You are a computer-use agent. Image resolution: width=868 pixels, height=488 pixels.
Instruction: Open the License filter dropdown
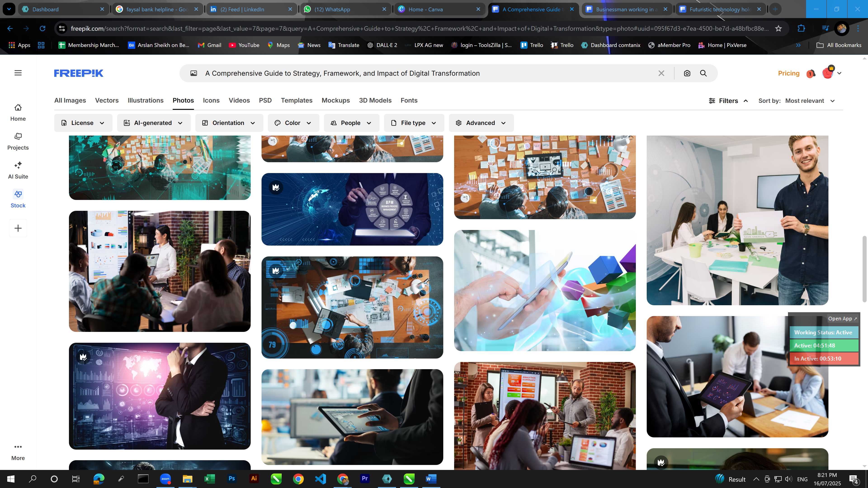[x=83, y=123]
